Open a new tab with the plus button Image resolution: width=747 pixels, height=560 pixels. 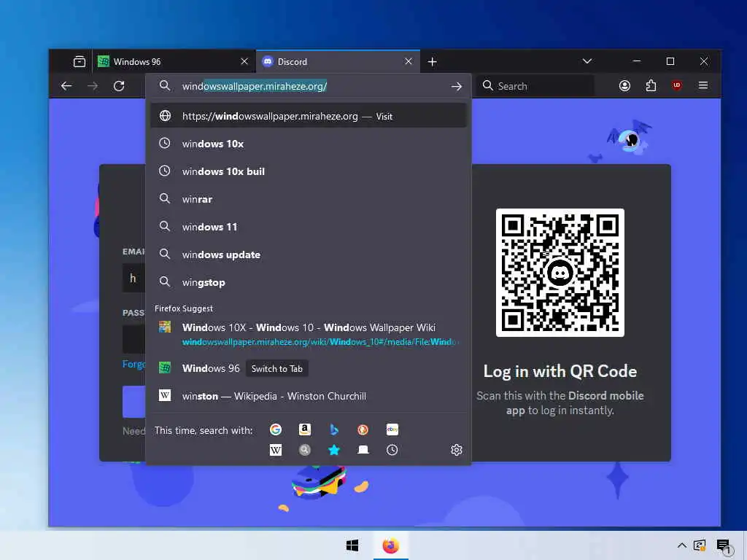point(432,62)
